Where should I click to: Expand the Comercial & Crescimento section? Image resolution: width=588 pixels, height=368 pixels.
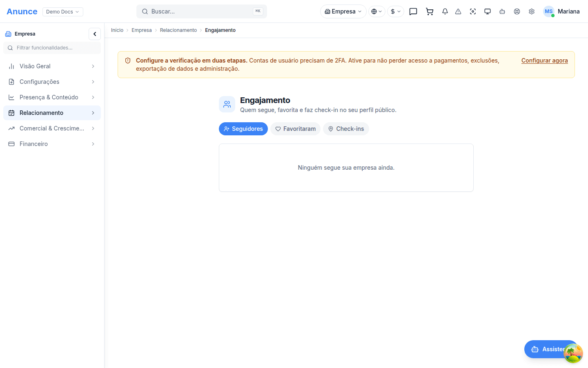click(52, 128)
